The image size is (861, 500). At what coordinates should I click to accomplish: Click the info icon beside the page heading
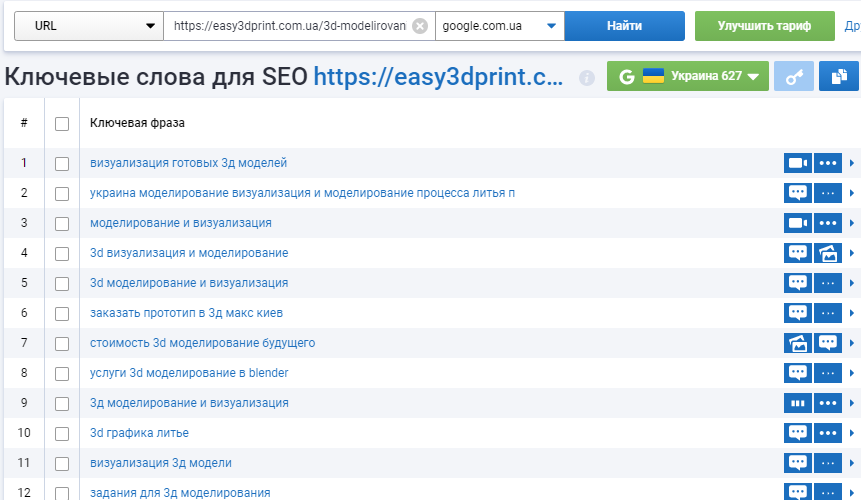586,78
